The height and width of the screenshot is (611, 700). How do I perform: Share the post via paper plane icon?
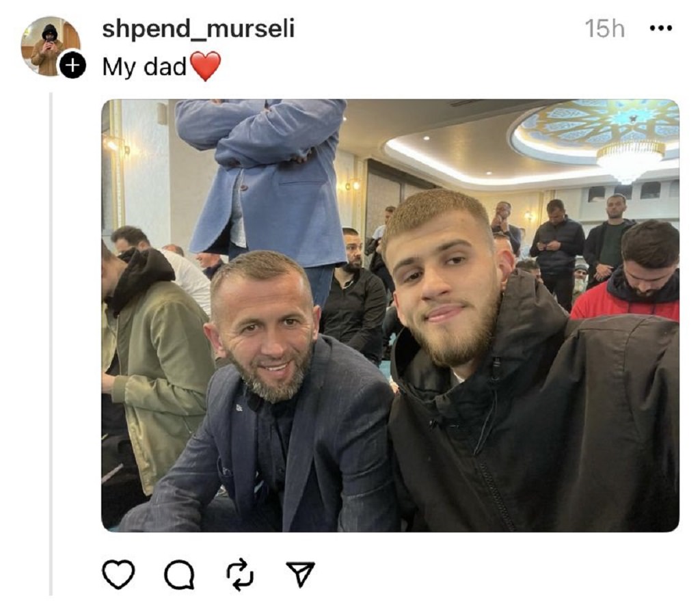point(301,574)
